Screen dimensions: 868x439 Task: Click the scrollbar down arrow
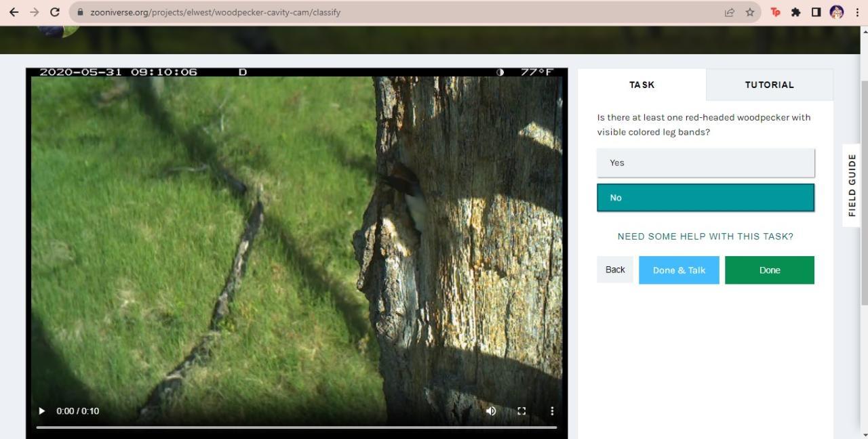pos(863,434)
